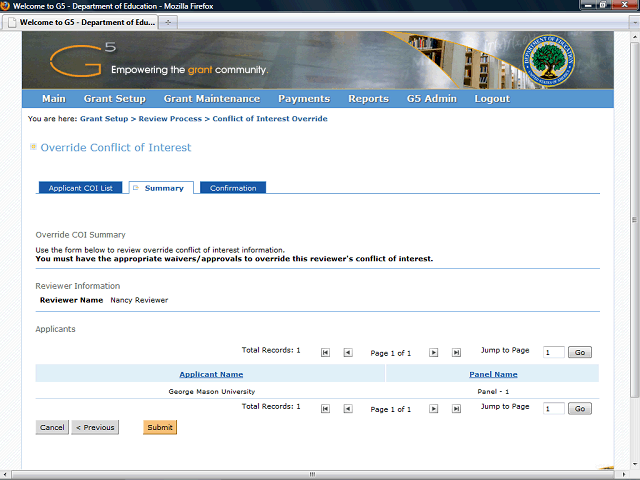Click bottom Page 1 of 1 text
Image resolution: width=640 pixels, height=480 pixels.
(391, 409)
